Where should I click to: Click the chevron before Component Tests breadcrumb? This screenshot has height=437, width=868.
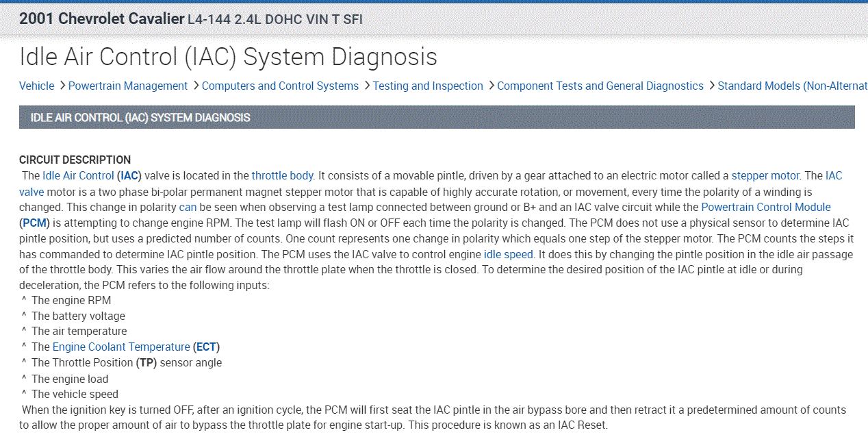coord(490,86)
